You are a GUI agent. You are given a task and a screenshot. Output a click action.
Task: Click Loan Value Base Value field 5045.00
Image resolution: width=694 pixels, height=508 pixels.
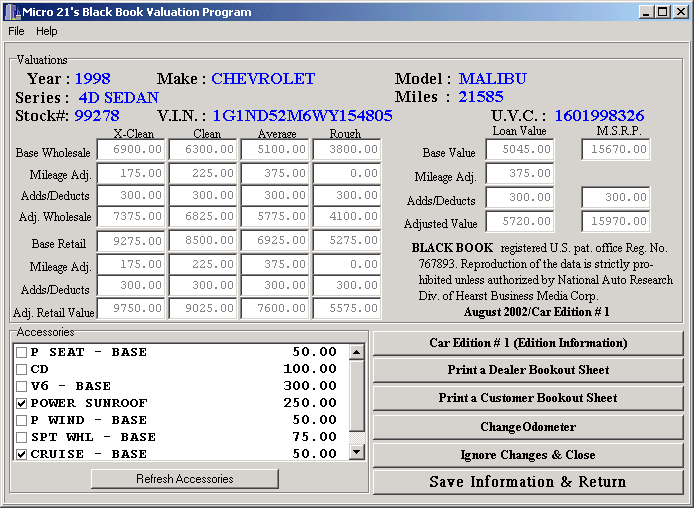pos(520,150)
